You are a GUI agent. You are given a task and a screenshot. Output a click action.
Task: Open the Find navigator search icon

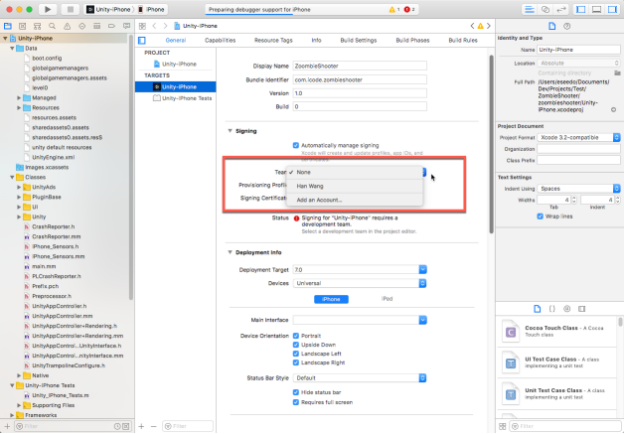pos(52,26)
